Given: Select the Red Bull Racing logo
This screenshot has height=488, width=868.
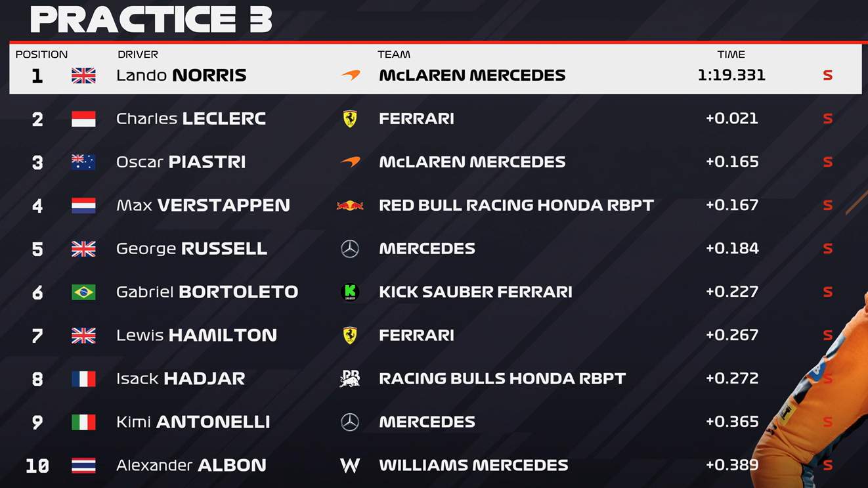Looking at the screenshot, I should pyautogui.click(x=350, y=206).
